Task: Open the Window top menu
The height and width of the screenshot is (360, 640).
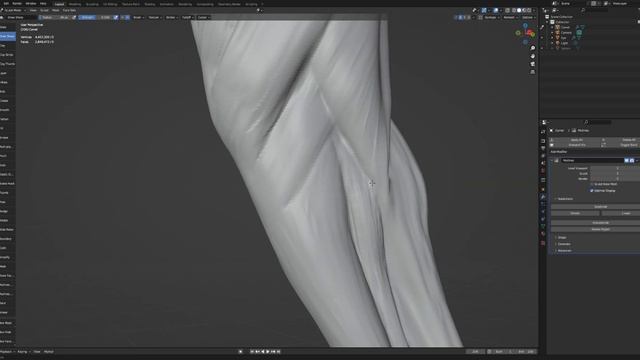Action: [x=31, y=3]
